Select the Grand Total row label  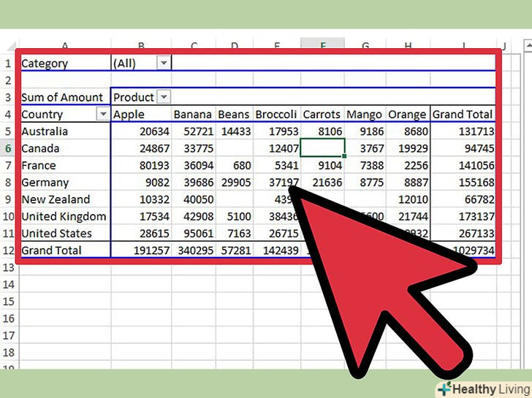click(x=50, y=250)
